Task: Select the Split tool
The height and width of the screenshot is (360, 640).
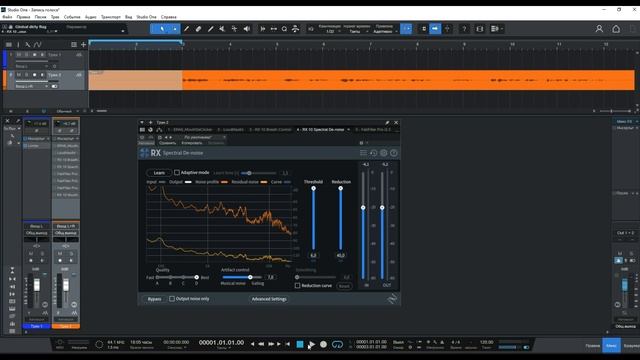Action: (x=187, y=29)
